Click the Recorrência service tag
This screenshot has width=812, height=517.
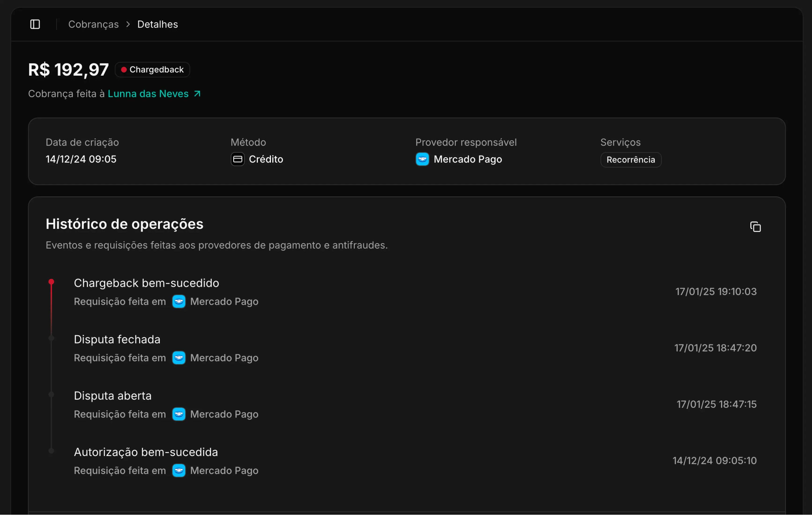tap(631, 160)
